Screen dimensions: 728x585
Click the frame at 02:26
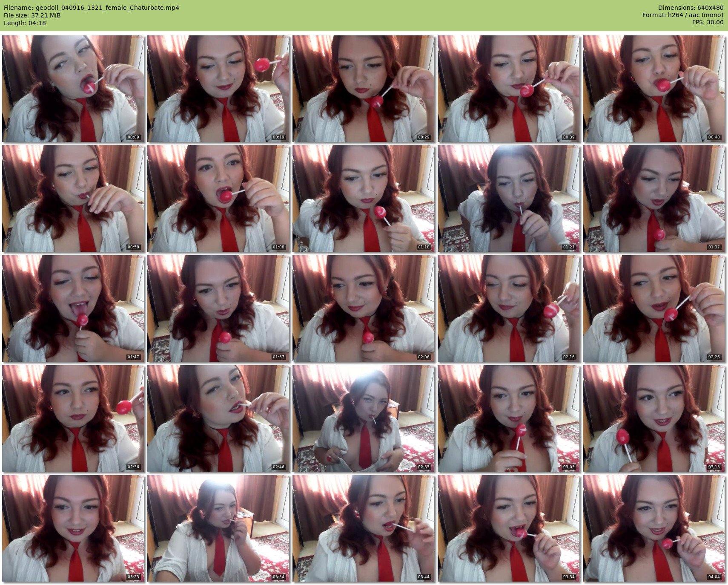pos(654,308)
